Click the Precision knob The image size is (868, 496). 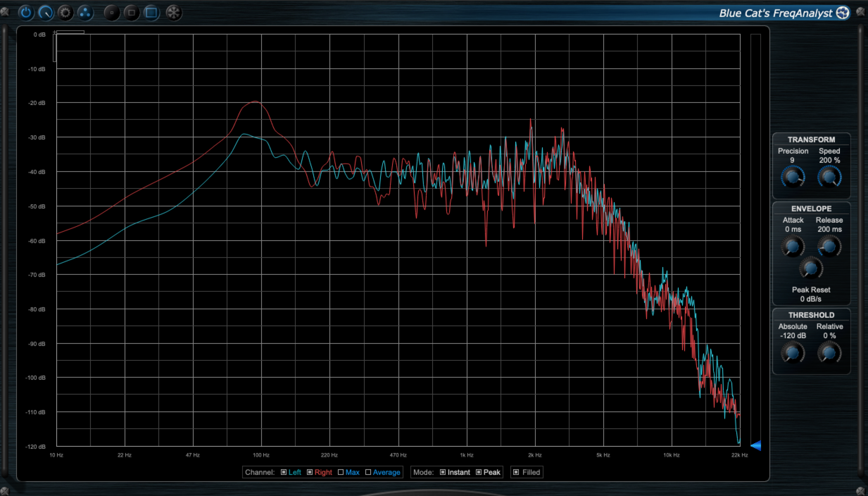(x=793, y=177)
